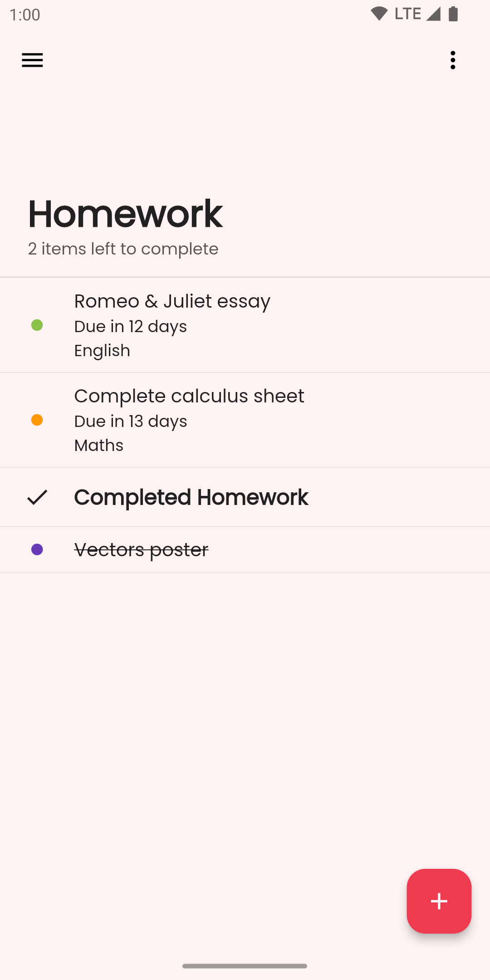Screen dimensions: 490x980
Task: Collapse the Completed Homework section
Action: coord(191,497)
